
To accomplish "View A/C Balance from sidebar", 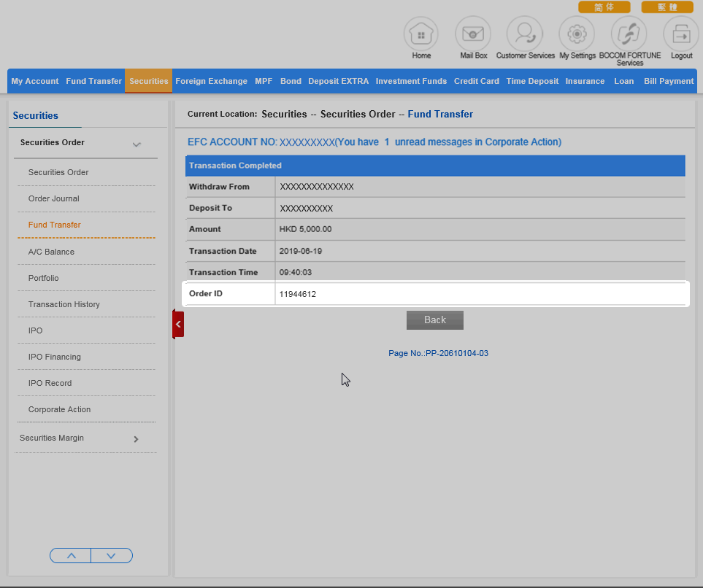I will click(x=51, y=252).
